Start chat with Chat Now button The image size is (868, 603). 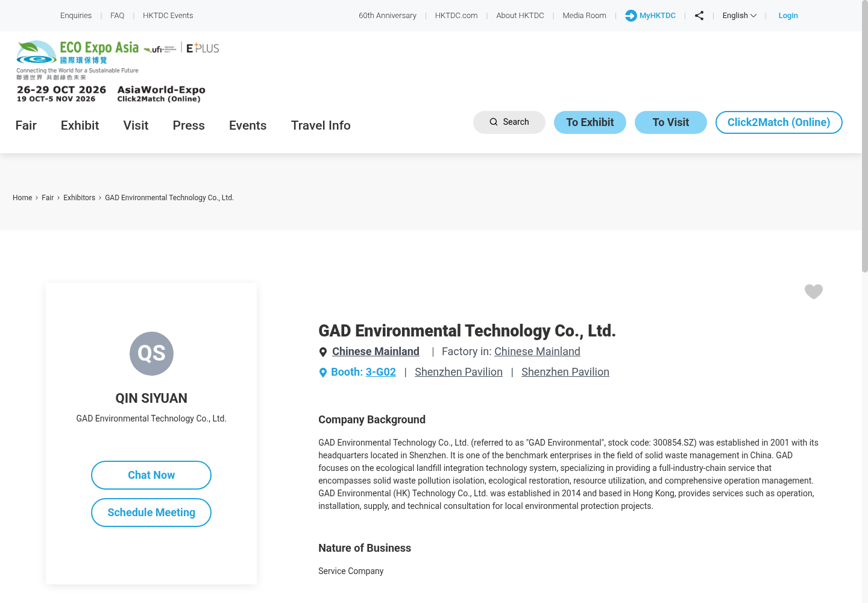pyautogui.click(x=151, y=475)
